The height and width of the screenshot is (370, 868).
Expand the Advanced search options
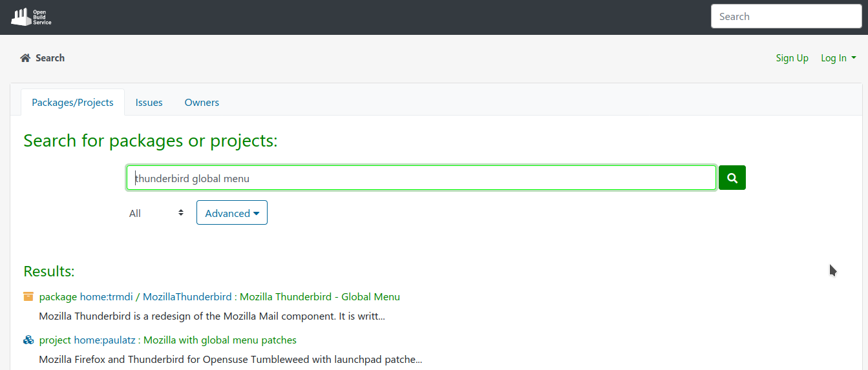coord(232,213)
